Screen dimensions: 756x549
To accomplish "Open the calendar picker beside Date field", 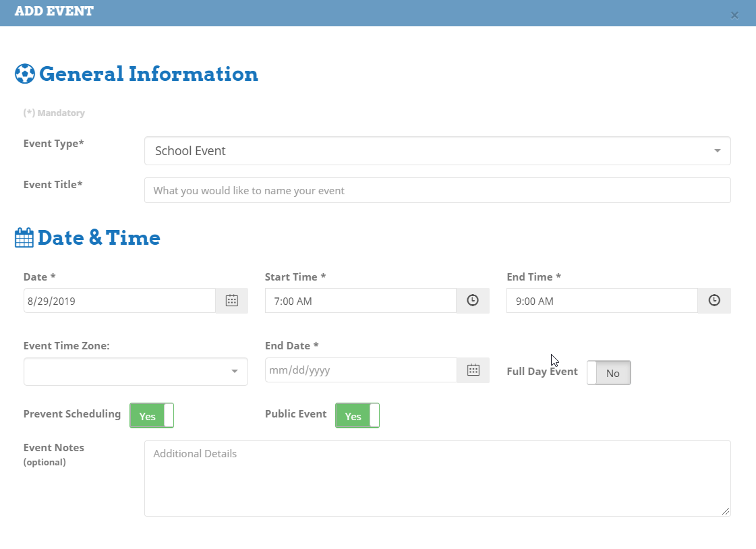I will 231,301.
